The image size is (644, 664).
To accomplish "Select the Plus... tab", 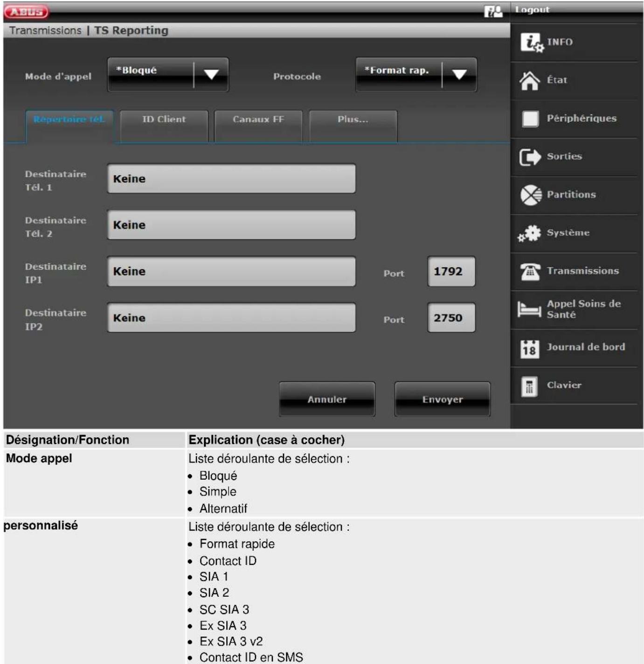I will (x=353, y=120).
